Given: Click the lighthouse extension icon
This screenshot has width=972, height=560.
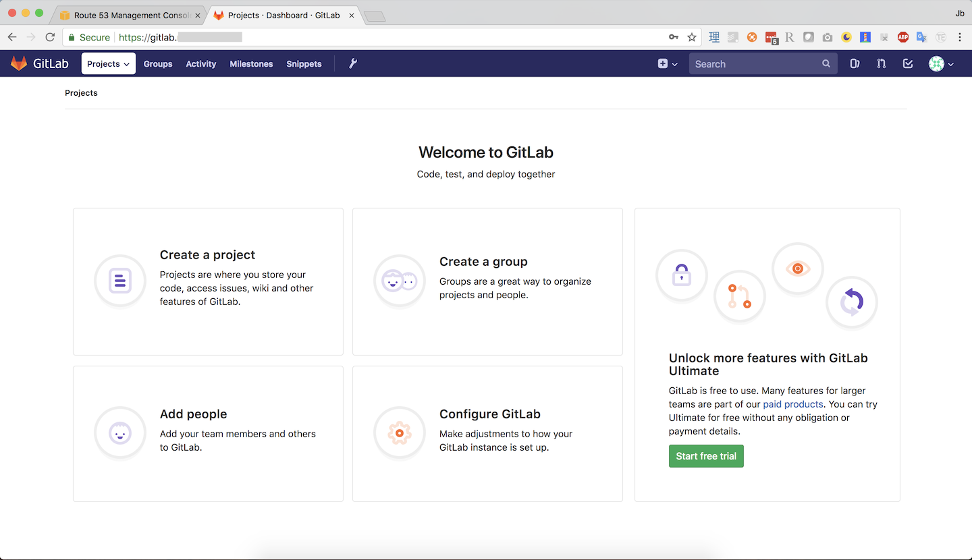Looking at the screenshot, I should point(865,38).
